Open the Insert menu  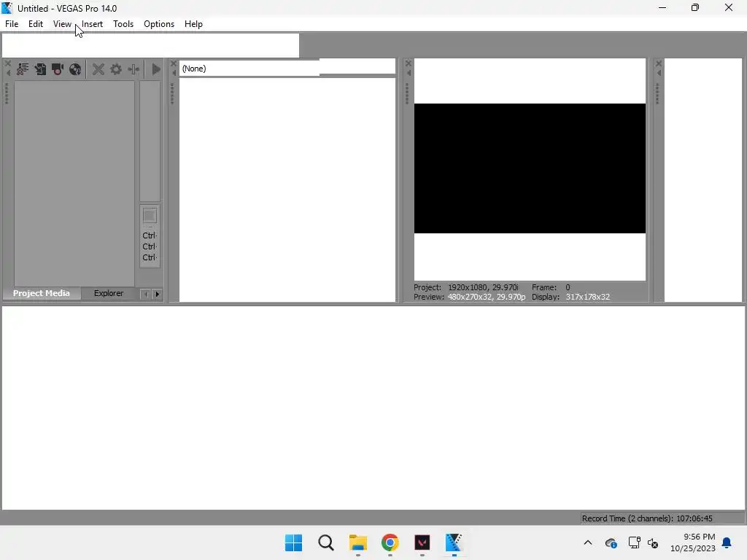coord(92,24)
